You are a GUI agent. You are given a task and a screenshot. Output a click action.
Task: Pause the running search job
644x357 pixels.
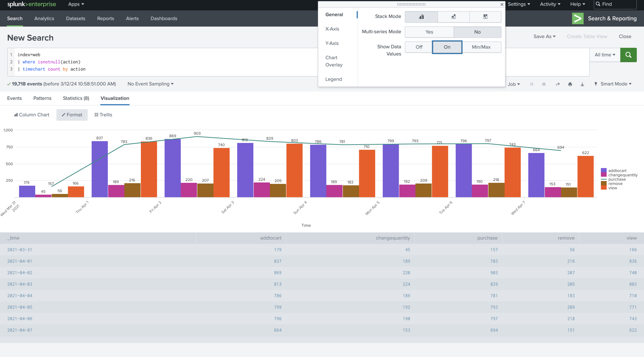[531, 84]
